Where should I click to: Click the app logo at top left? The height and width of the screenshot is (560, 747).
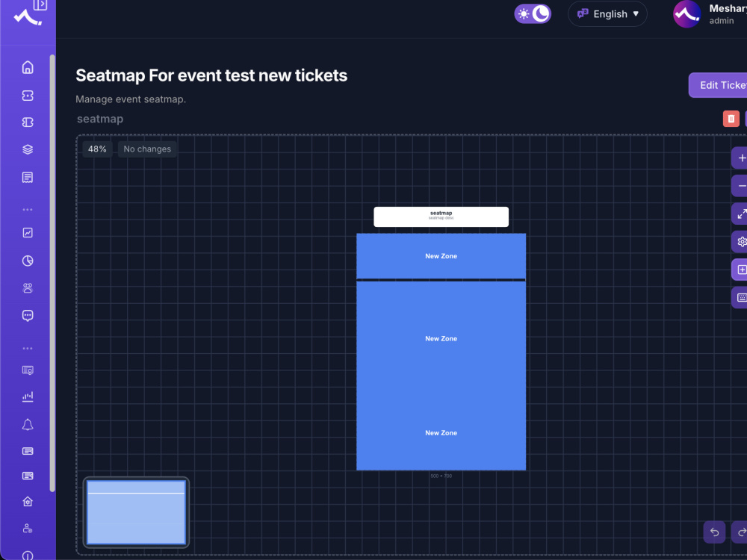28,18
